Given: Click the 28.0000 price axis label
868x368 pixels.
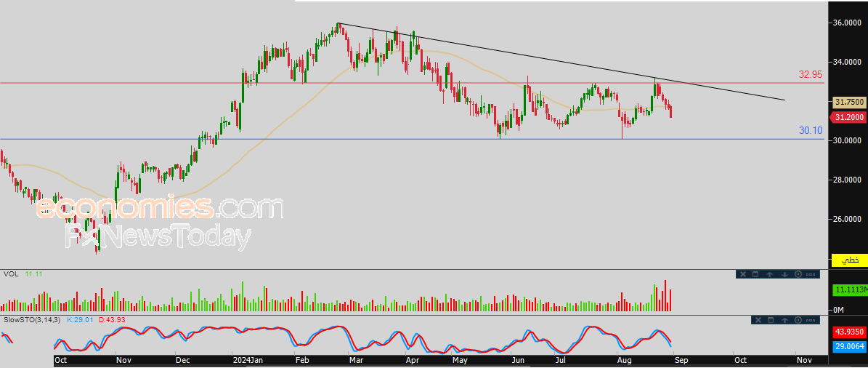Looking at the screenshot, I should click(x=846, y=180).
